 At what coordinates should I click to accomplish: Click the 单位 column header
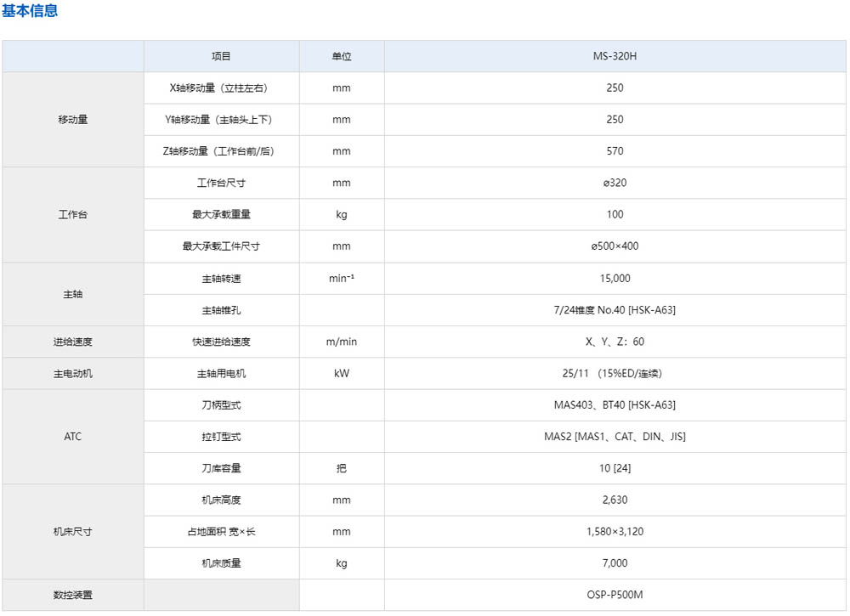[341, 55]
